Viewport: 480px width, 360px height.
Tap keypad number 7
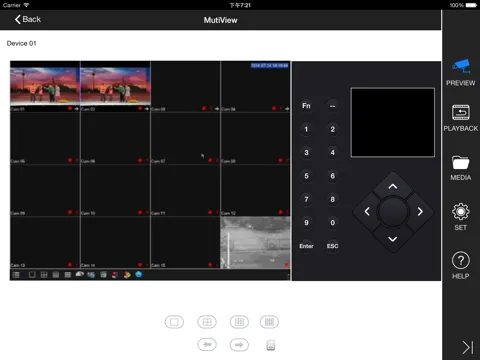pyautogui.click(x=306, y=199)
